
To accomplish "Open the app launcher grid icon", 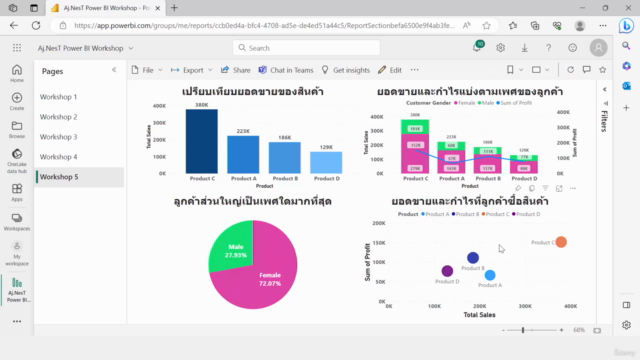I will pos(17,48).
